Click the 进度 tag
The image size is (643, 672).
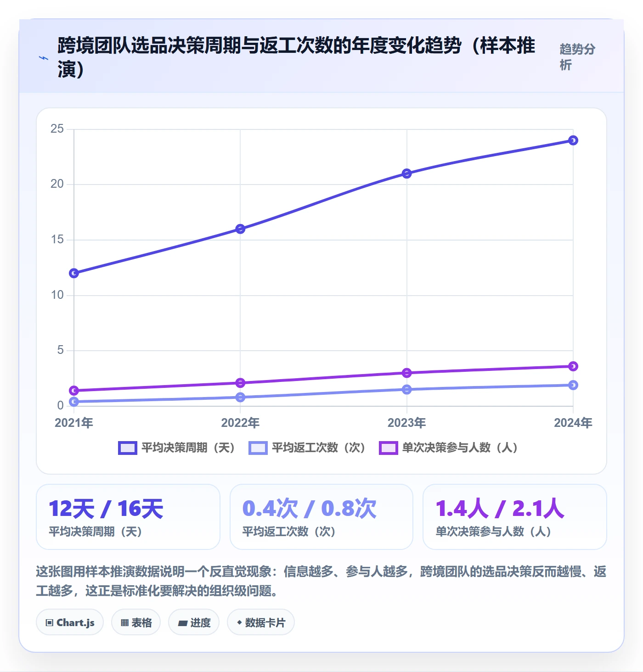(194, 622)
